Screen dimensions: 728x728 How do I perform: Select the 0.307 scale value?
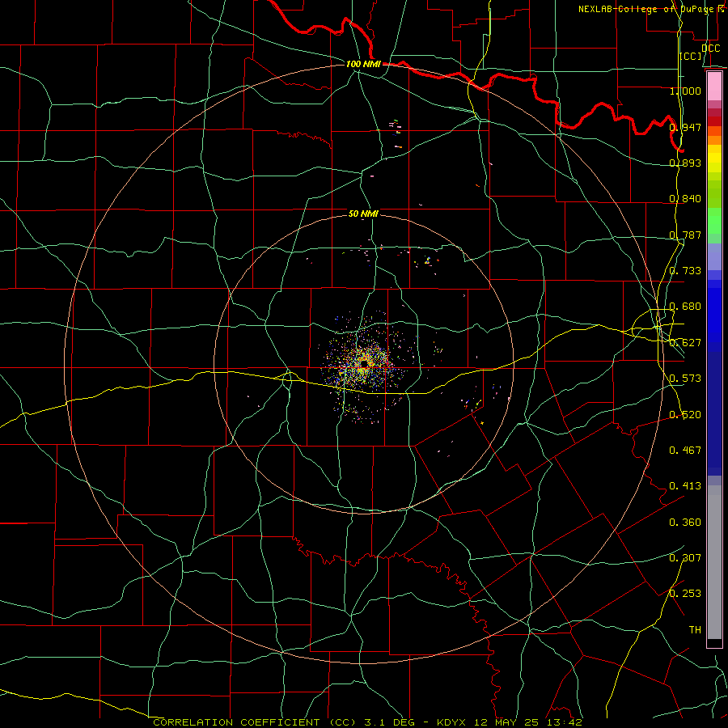[685, 557]
